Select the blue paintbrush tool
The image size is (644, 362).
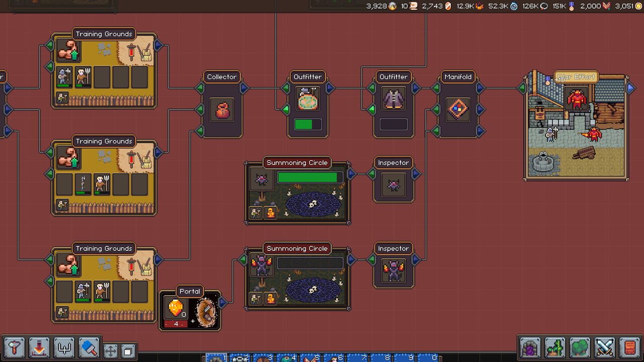(89, 348)
